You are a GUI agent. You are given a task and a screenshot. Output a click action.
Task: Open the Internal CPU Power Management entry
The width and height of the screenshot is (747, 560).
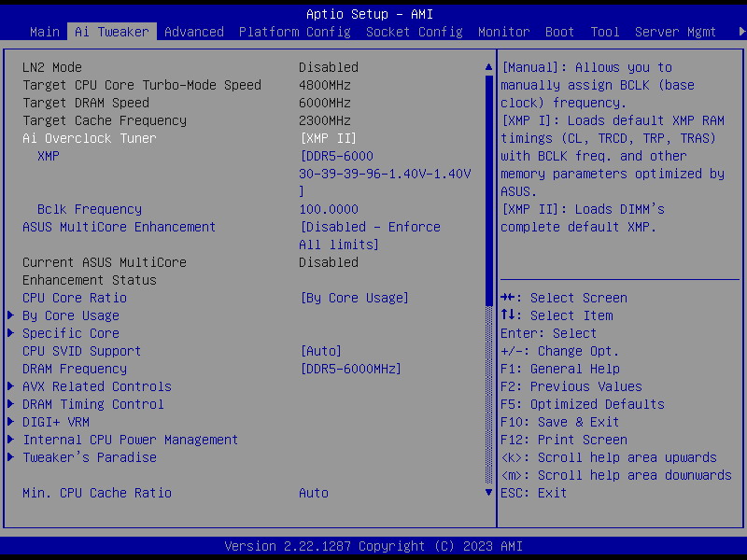point(131,440)
